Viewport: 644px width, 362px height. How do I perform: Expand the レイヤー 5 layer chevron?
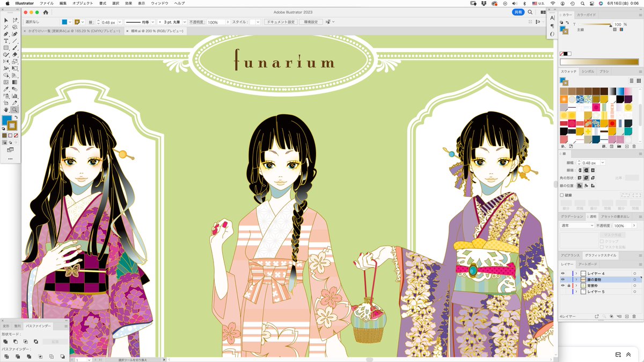pyautogui.click(x=576, y=292)
